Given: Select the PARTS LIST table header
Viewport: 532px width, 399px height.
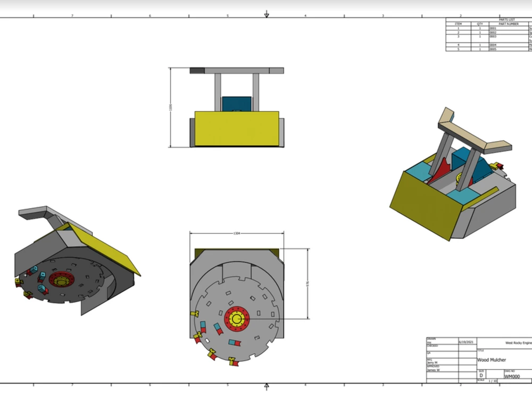Looking at the screenshot, I should [506, 20].
